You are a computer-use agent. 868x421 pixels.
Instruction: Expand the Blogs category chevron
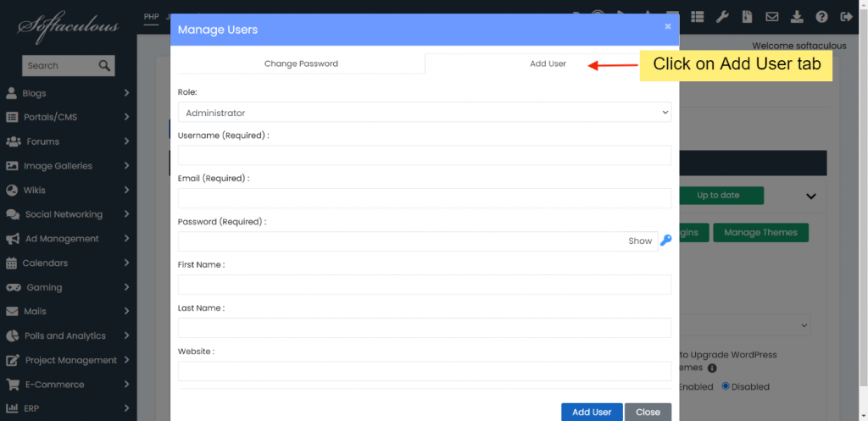click(127, 93)
